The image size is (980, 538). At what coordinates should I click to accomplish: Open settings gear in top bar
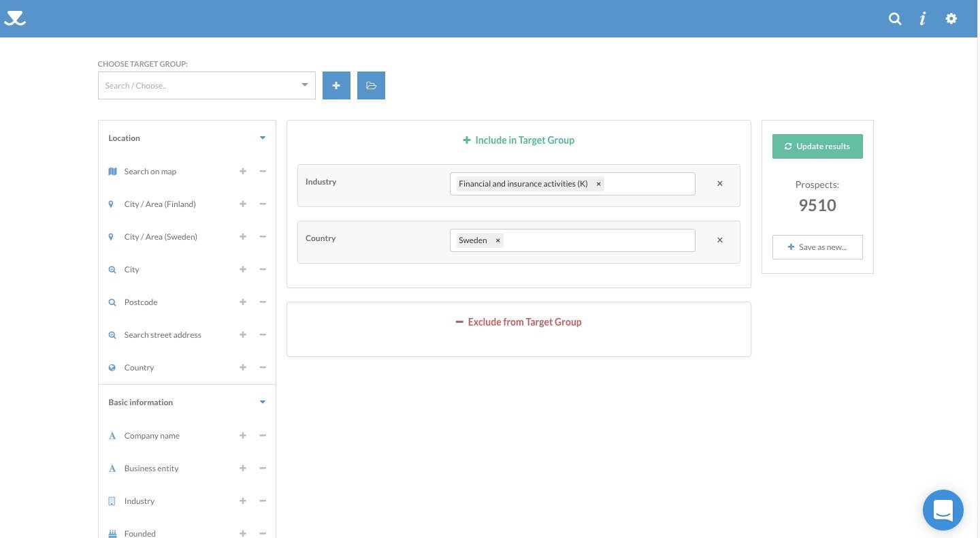point(951,19)
